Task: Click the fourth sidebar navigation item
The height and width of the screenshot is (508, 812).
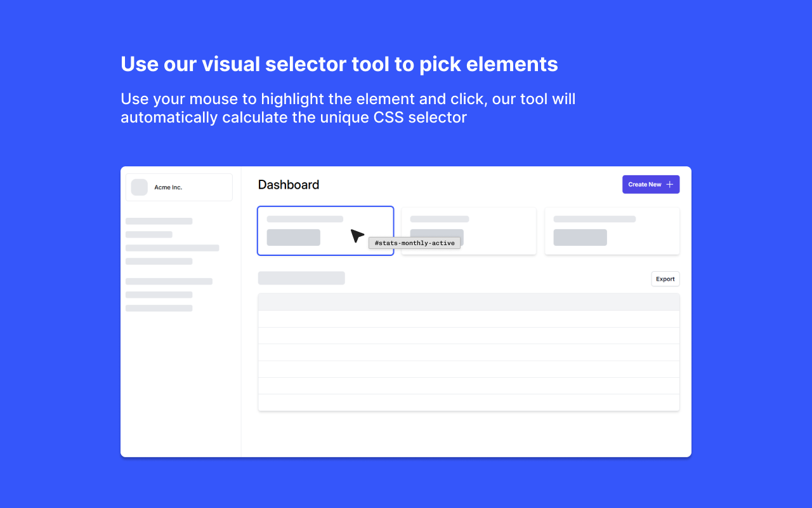Action: 157,261
